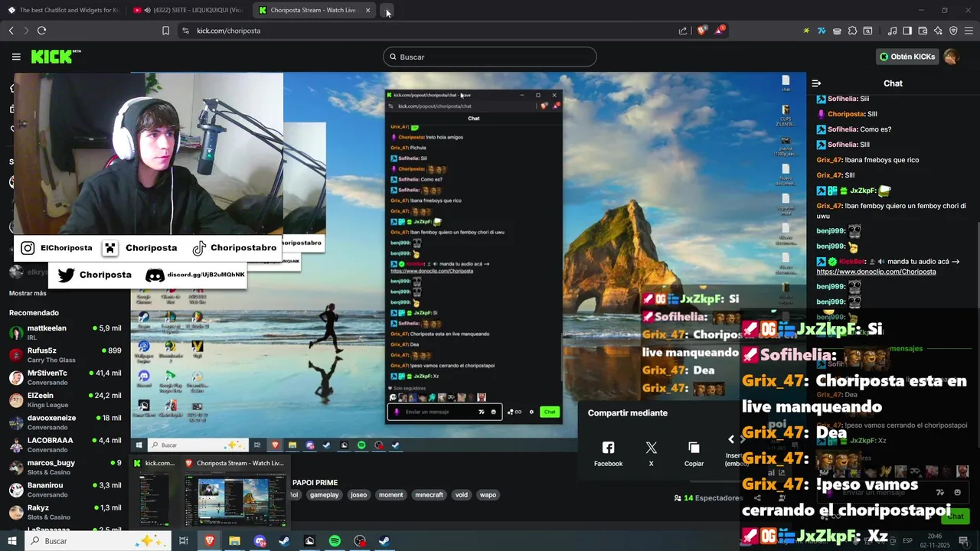980x551 pixels.
Task: Click the address bar URL kick.com/choriposta
Action: point(228,31)
